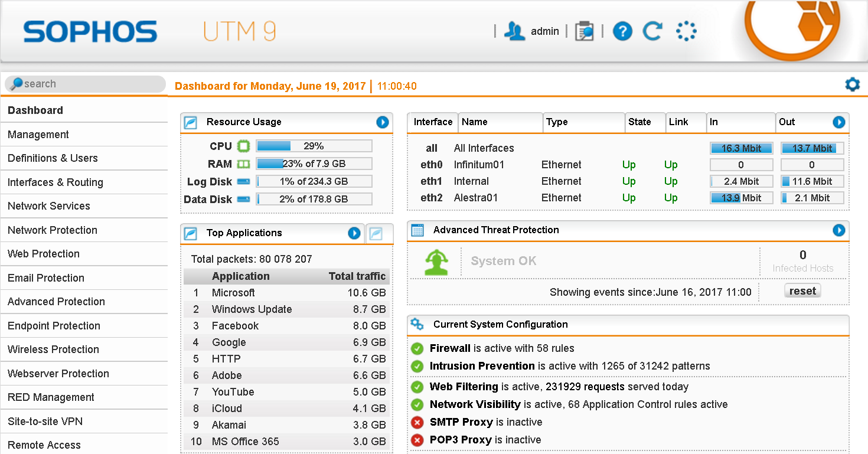Click the Top Applications panel chart icon
This screenshot has width=868, height=454.
click(191, 233)
